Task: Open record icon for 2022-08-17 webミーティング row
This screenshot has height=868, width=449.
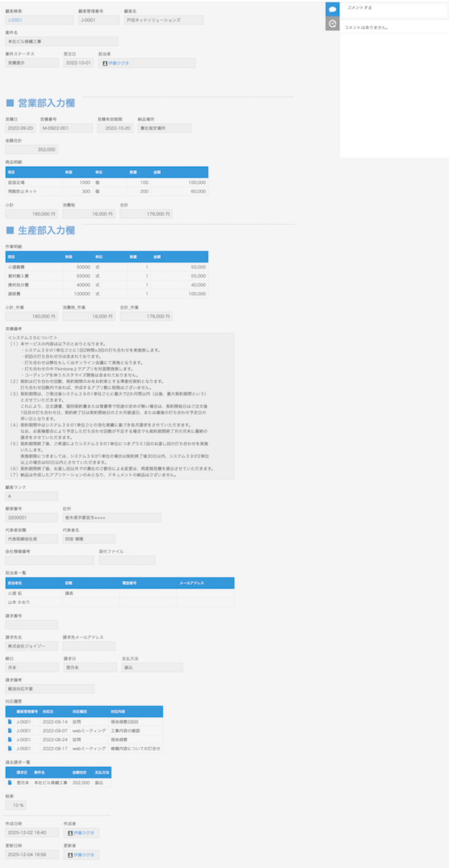Action: click(x=10, y=749)
